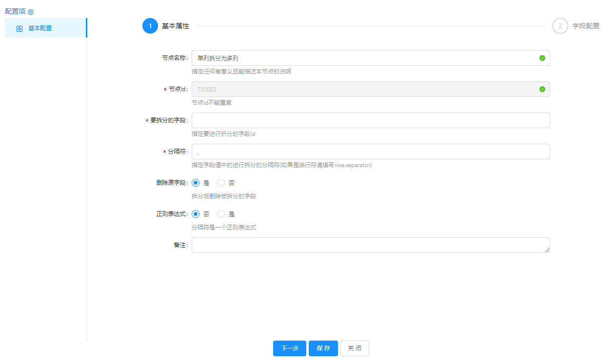Click the 下一步 button

point(290,348)
